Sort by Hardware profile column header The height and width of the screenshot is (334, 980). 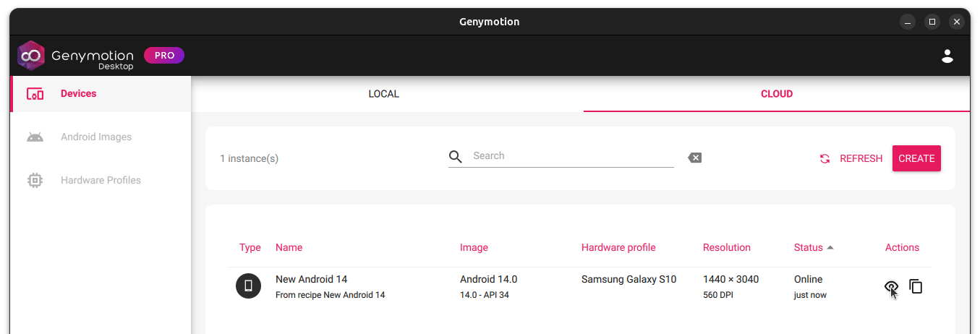618,247
